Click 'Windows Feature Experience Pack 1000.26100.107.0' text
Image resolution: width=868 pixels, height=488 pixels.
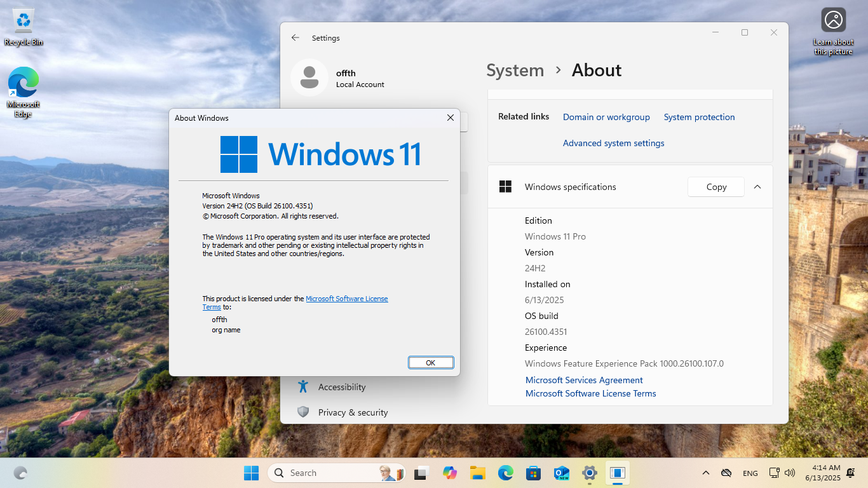coord(624,363)
